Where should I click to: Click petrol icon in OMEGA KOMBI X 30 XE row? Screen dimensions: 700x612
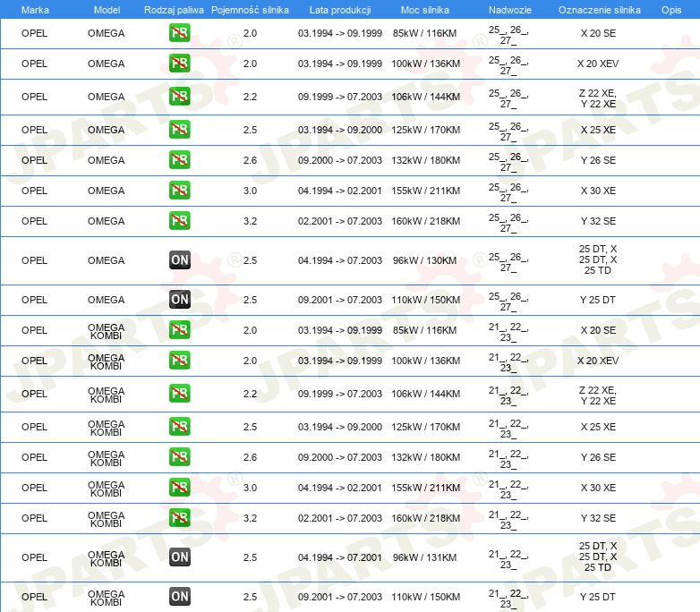point(179,487)
